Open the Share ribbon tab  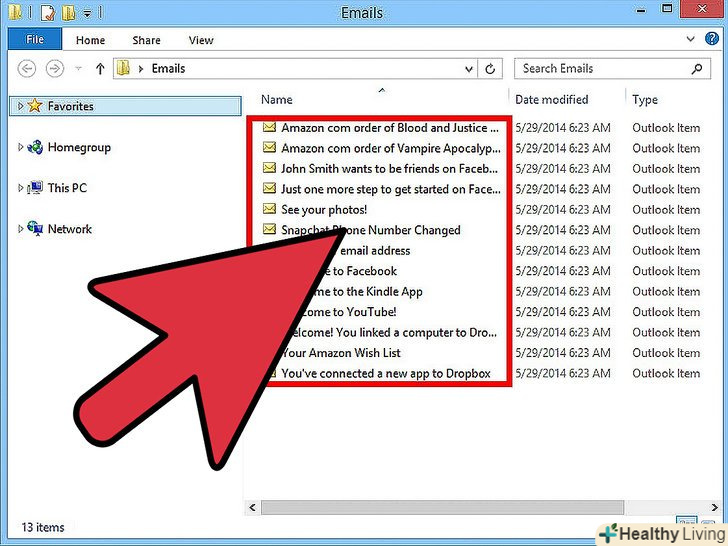[x=146, y=40]
